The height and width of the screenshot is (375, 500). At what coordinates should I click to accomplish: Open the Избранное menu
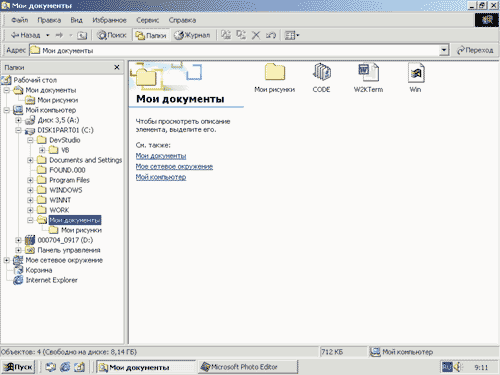109,20
